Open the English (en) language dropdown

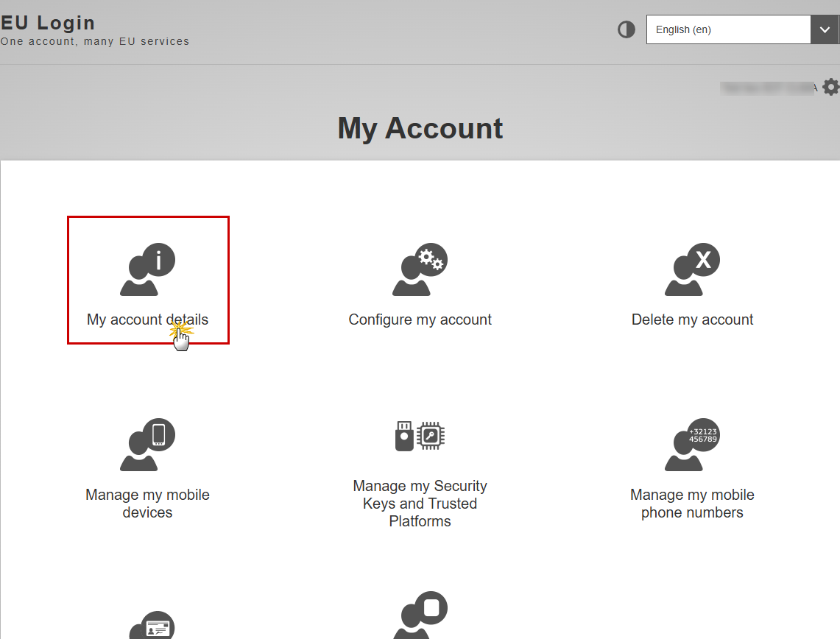coord(743,29)
